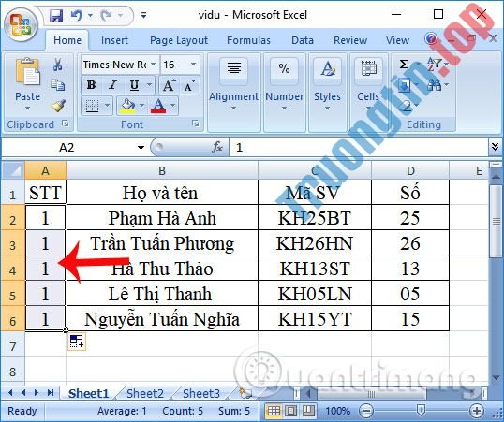Customize Quick Access Toolbar dropdown
The image size is (504, 422).
pyautogui.click(x=143, y=15)
